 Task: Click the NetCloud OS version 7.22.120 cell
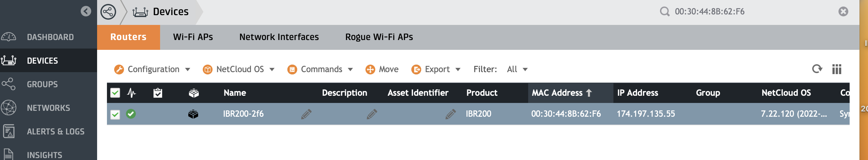click(794, 114)
